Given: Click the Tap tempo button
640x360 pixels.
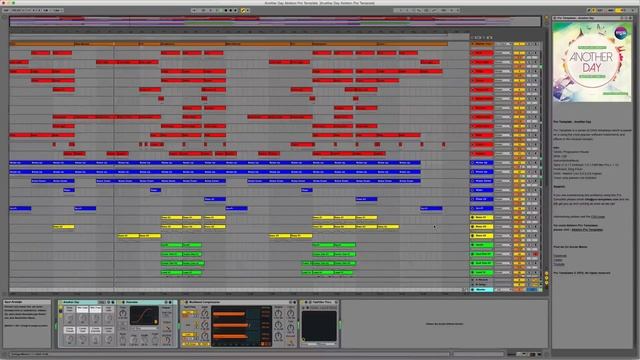Looking at the screenshot, I should click(6, 10).
